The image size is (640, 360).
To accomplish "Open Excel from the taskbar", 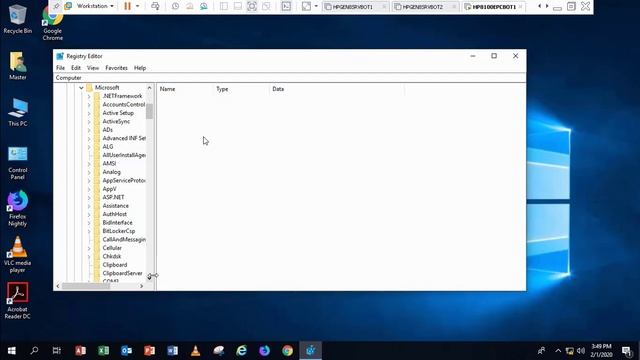I will [x=103, y=351].
